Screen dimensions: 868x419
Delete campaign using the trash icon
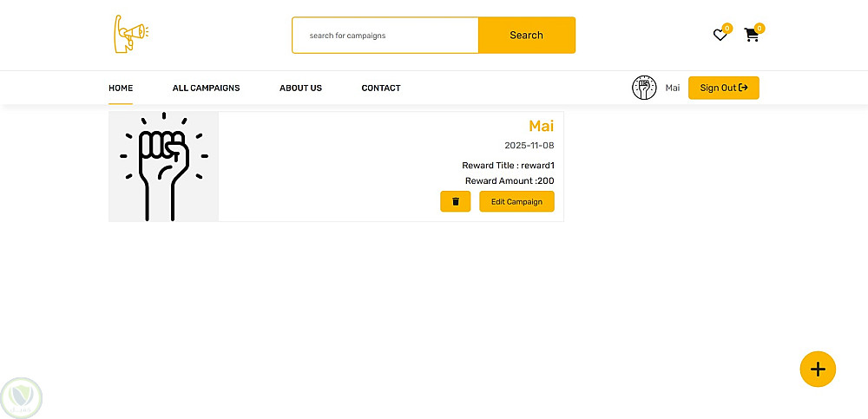tap(456, 201)
